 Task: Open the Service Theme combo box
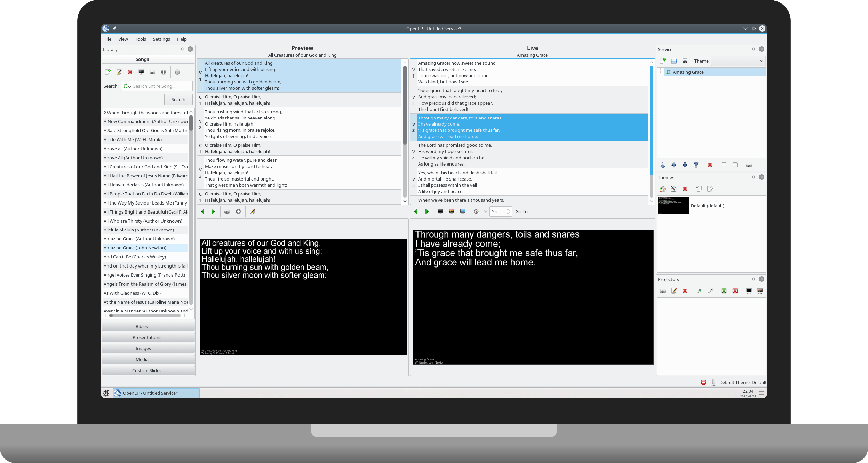tap(738, 61)
